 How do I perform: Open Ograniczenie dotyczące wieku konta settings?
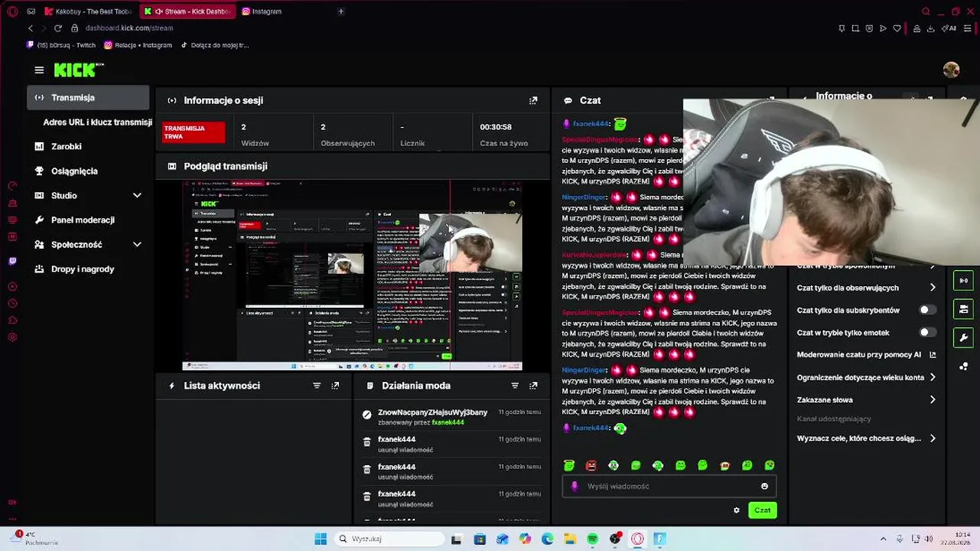pos(866,377)
